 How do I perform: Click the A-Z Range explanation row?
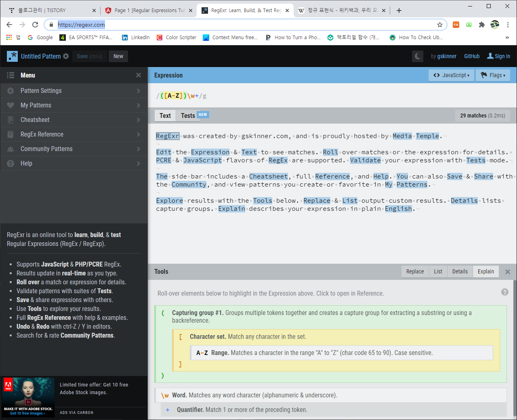(x=342, y=353)
